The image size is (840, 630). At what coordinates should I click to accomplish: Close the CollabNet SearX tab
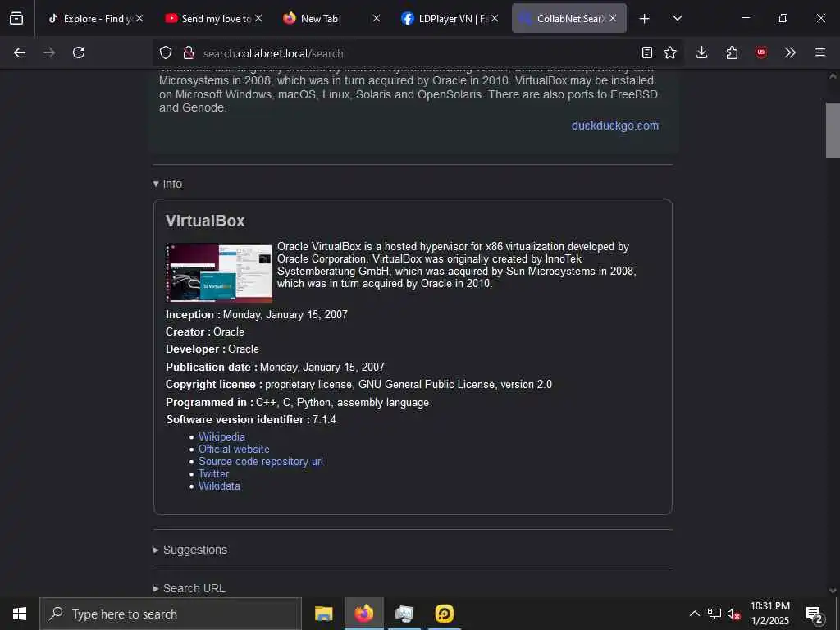(x=613, y=18)
